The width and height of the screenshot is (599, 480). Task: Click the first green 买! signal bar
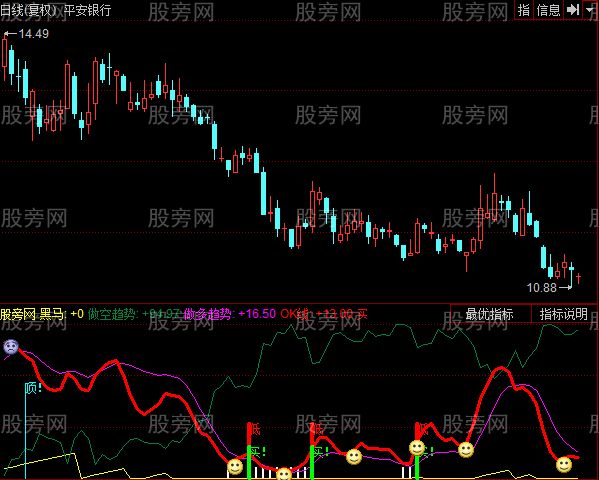point(249,462)
